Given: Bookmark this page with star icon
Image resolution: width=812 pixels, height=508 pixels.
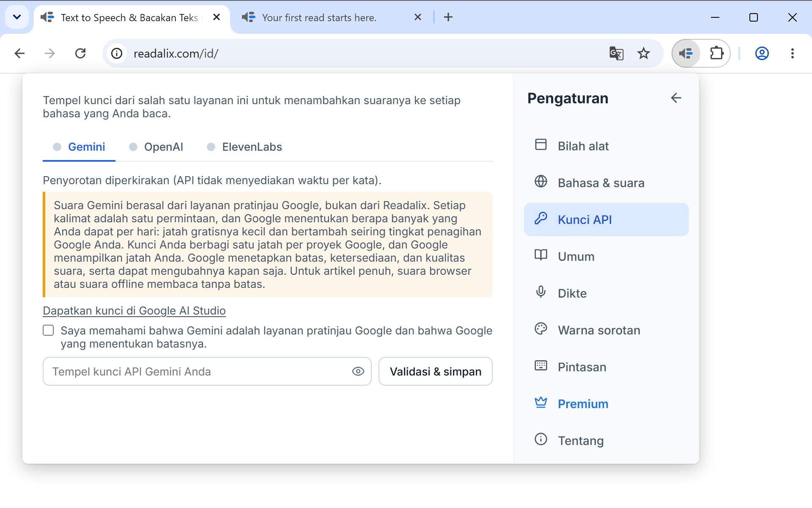Looking at the screenshot, I should [643, 53].
